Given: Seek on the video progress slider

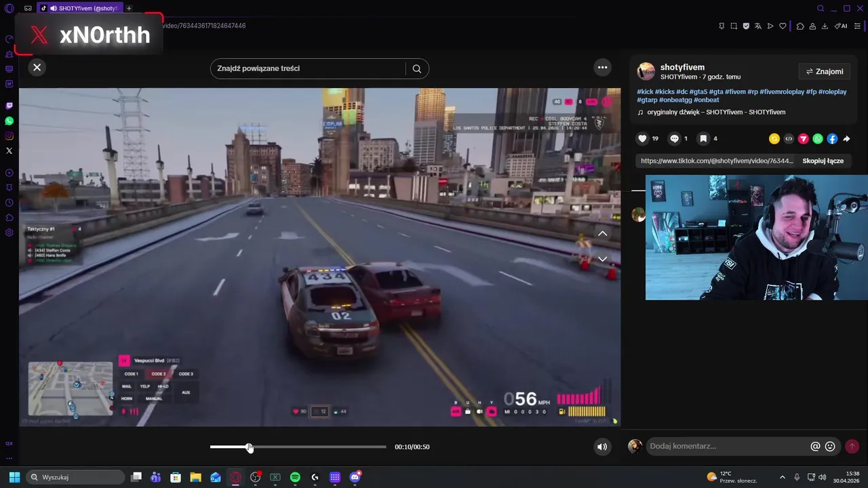Looking at the screenshot, I should coord(298,447).
